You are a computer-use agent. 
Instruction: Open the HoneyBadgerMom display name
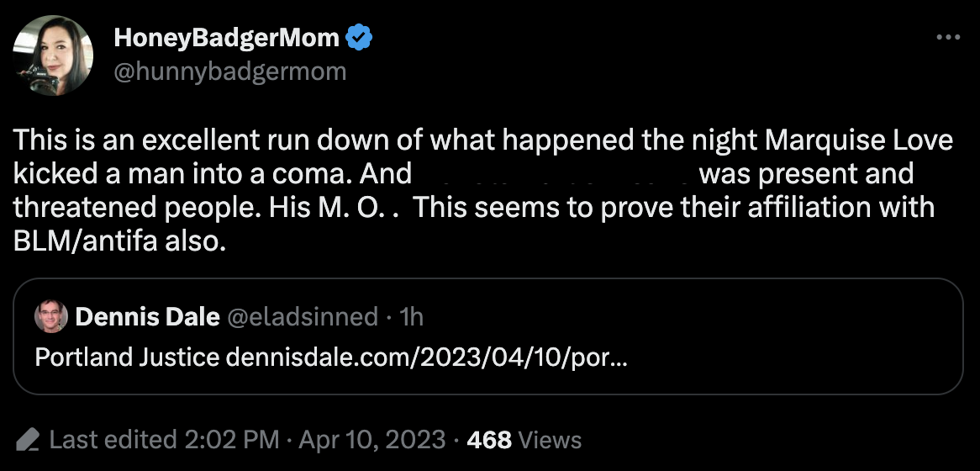click(x=227, y=38)
